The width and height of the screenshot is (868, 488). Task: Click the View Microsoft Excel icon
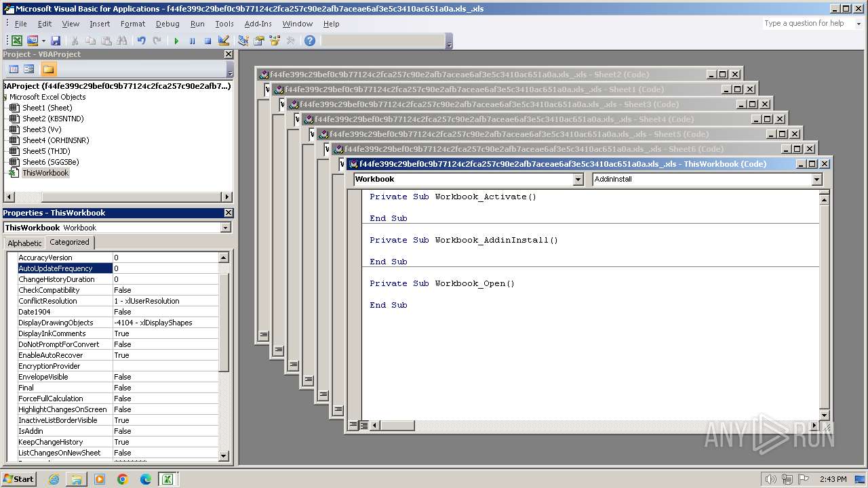point(17,41)
